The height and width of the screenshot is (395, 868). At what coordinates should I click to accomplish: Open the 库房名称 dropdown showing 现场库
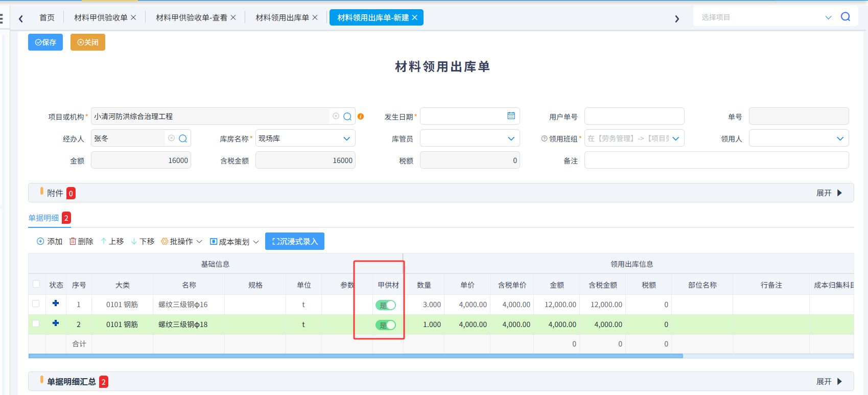coord(305,138)
